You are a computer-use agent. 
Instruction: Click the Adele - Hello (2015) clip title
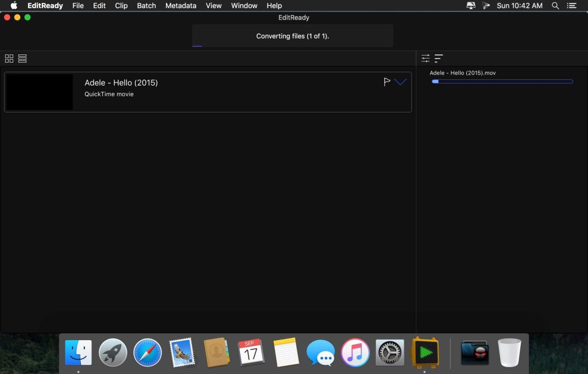click(121, 83)
